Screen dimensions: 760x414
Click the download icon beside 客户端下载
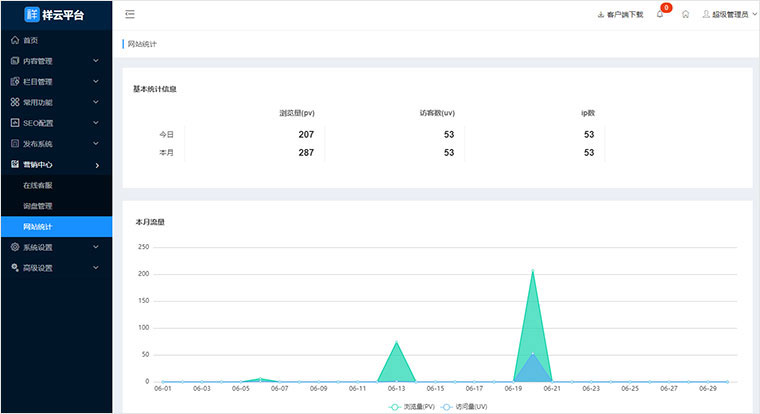[x=600, y=15]
